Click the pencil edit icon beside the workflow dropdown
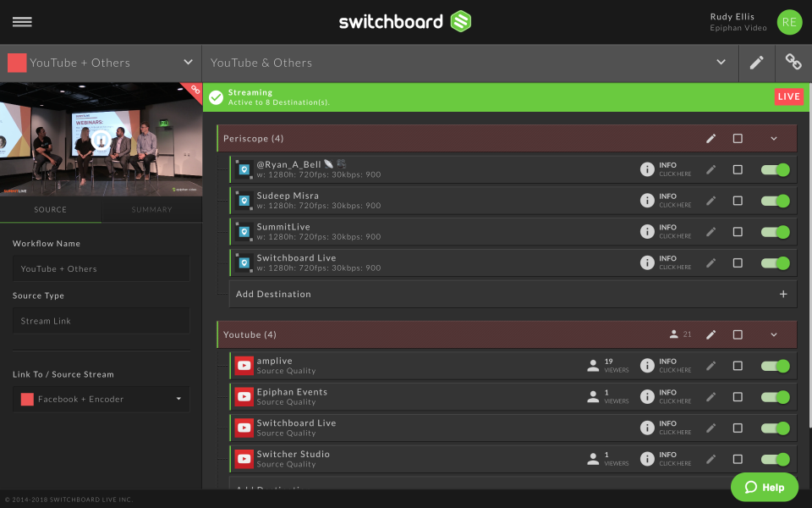 [x=756, y=62]
